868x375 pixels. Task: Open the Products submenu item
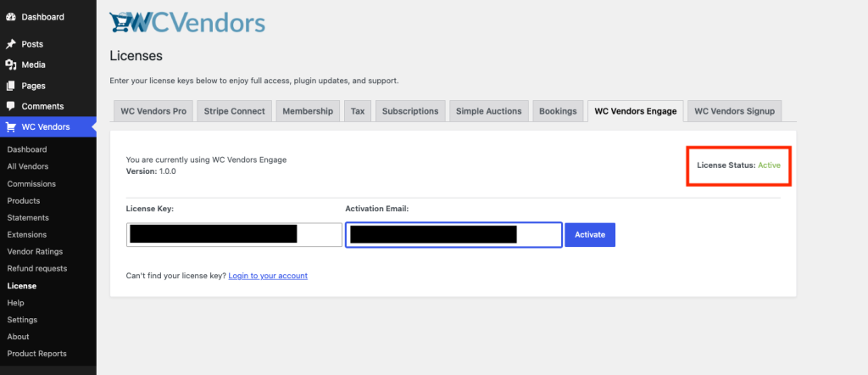(23, 200)
